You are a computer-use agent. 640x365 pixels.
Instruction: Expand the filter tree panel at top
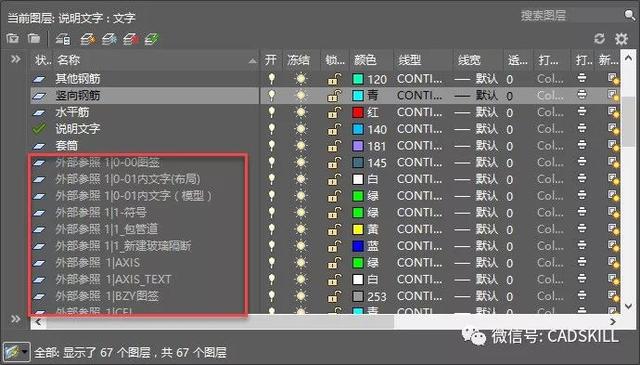click(x=16, y=59)
